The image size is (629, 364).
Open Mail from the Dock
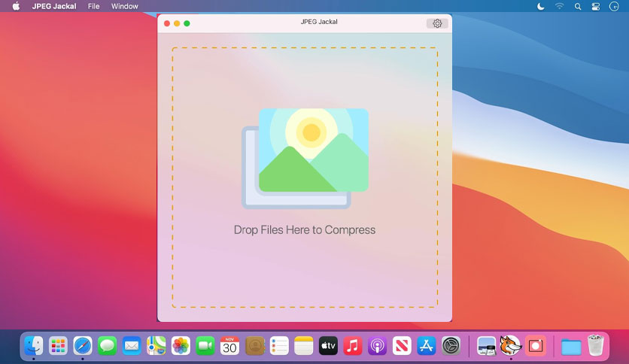pos(132,345)
